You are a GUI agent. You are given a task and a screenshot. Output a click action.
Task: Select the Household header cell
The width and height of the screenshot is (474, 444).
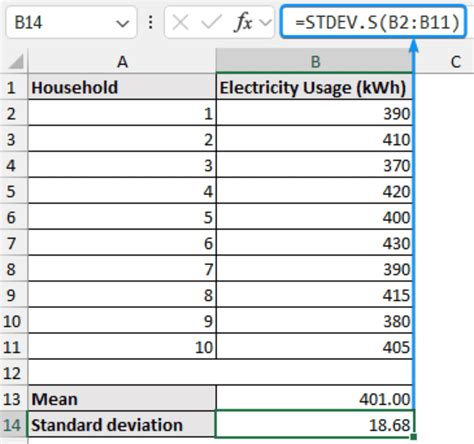pos(122,87)
